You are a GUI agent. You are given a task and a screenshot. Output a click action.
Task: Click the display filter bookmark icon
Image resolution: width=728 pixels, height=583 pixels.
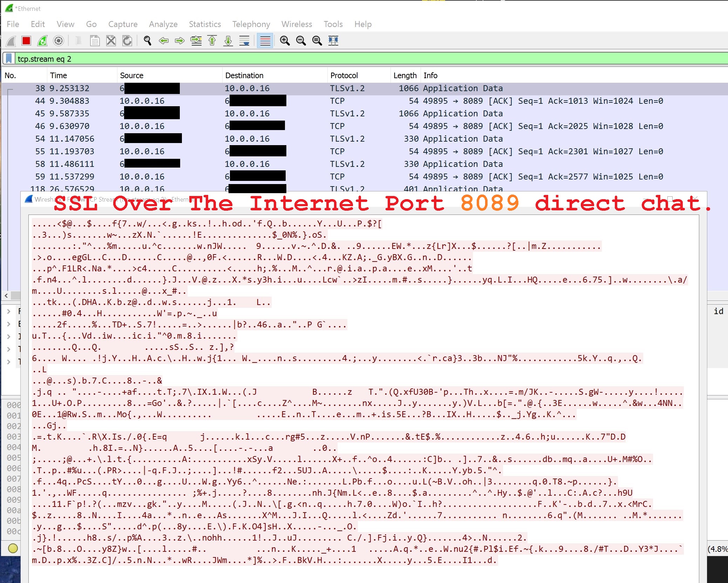[x=9, y=59]
